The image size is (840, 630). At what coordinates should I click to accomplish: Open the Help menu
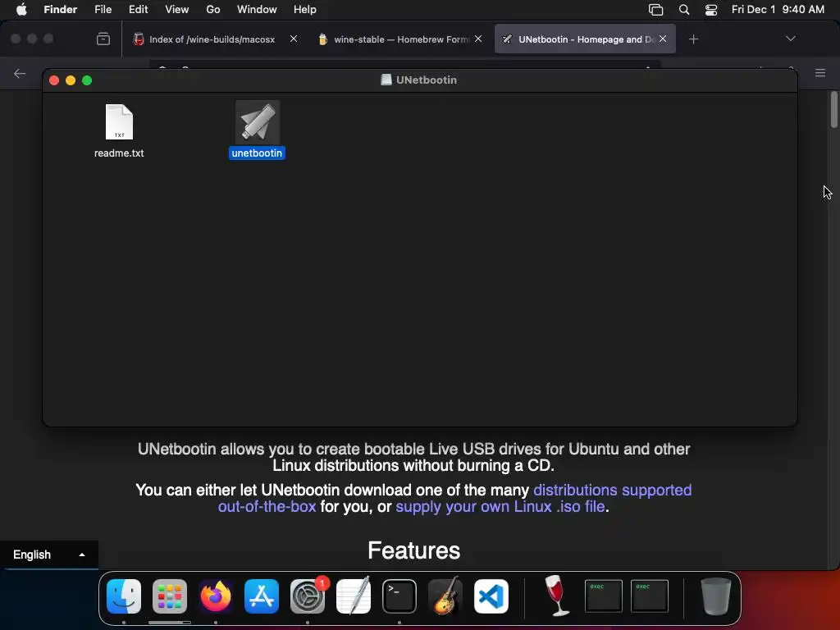coord(305,10)
